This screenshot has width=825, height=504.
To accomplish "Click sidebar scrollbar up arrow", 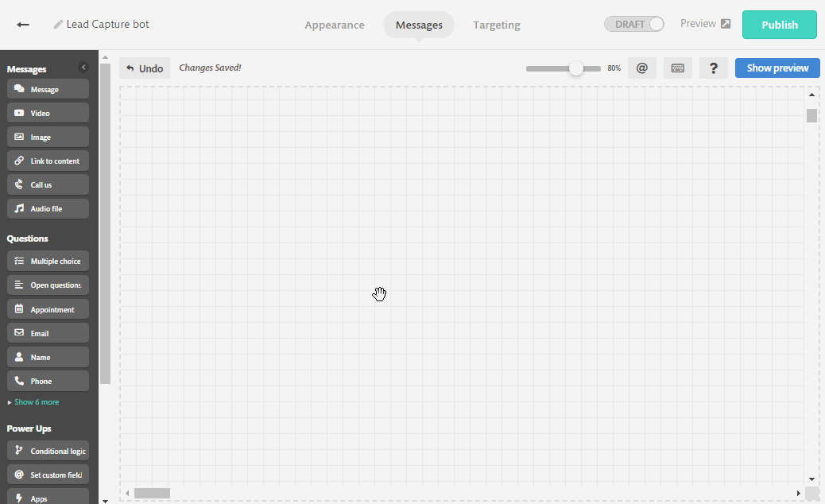I will 105,57.
